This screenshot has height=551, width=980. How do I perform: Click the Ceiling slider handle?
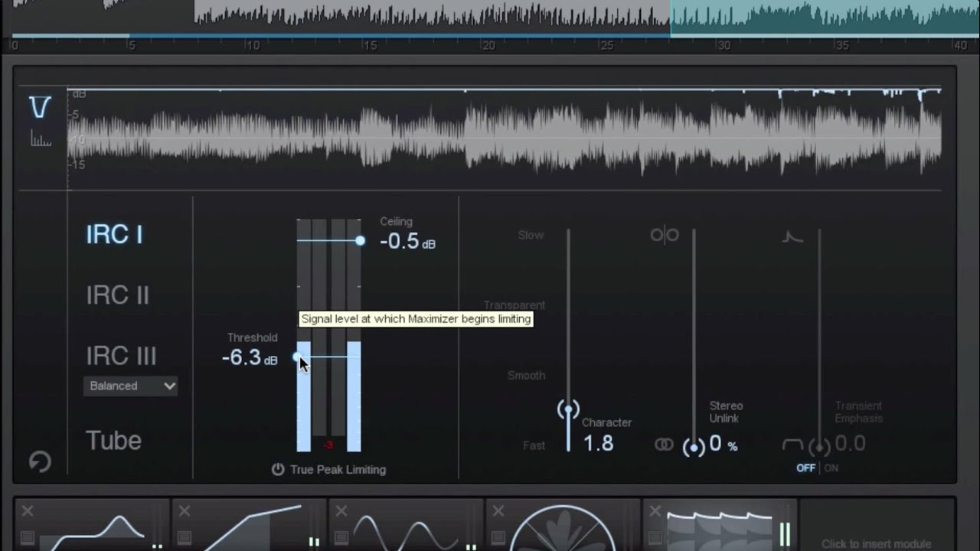pos(361,240)
